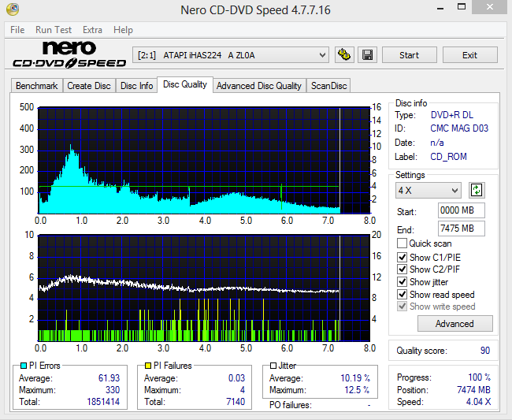Click the PI Errors total value 1851414

pyautogui.click(x=103, y=401)
